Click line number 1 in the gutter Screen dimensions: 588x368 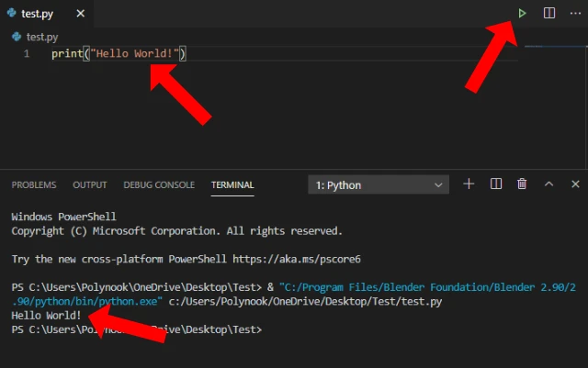coord(27,53)
